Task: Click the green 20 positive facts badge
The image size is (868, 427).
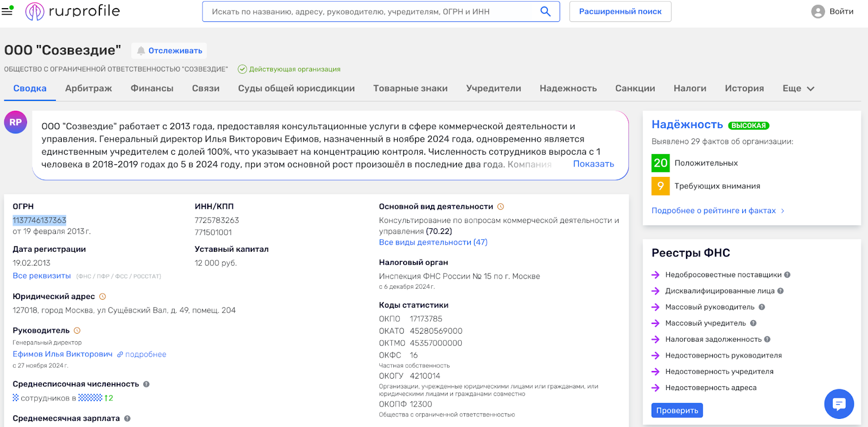Action: tap(660, 163)
